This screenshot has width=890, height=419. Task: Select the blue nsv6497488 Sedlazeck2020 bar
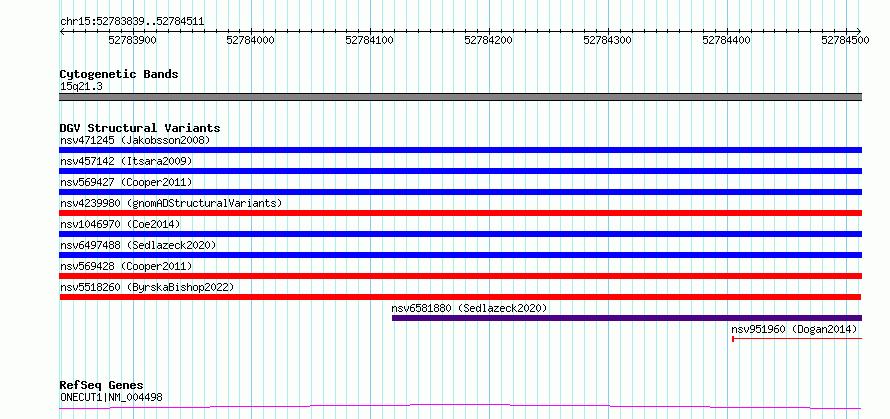coord(461,255)
